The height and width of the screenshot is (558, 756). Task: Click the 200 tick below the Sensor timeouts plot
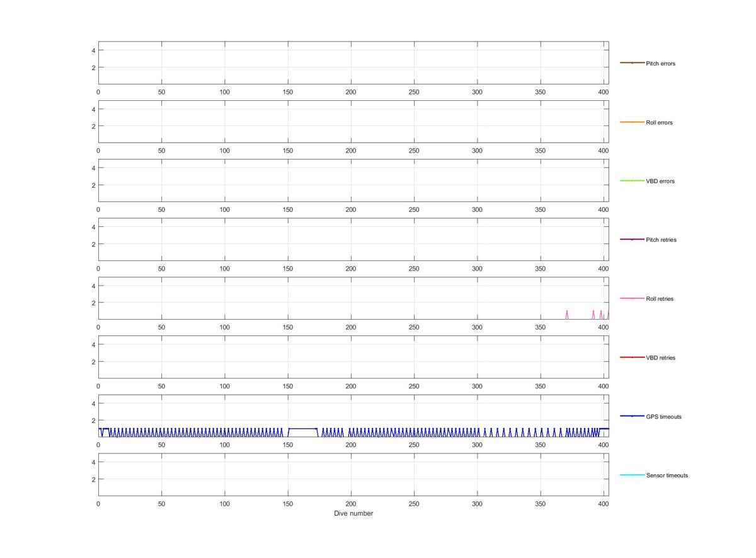351,504
